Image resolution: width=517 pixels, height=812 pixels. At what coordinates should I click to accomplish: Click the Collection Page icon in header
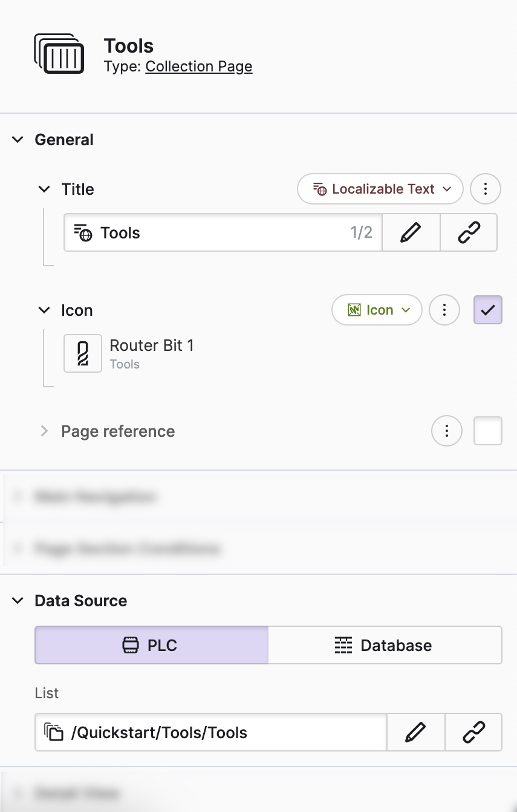[x=59, y=54]
